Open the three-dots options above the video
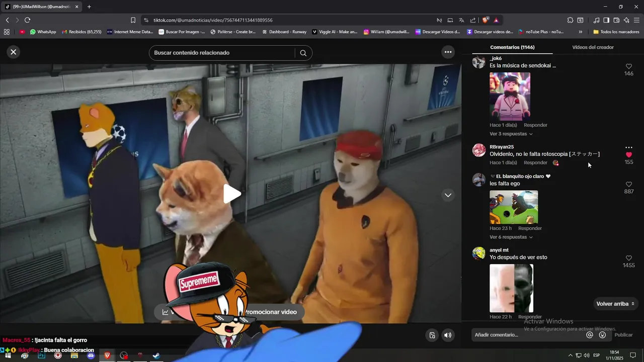Viewport: 644px width, 362px height. (448, 52)
